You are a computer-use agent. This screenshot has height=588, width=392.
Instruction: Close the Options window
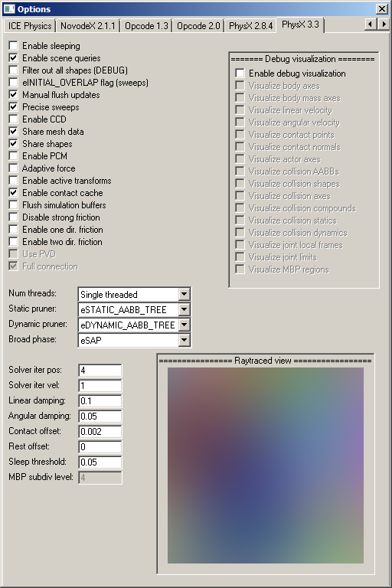tap(382, 8)
